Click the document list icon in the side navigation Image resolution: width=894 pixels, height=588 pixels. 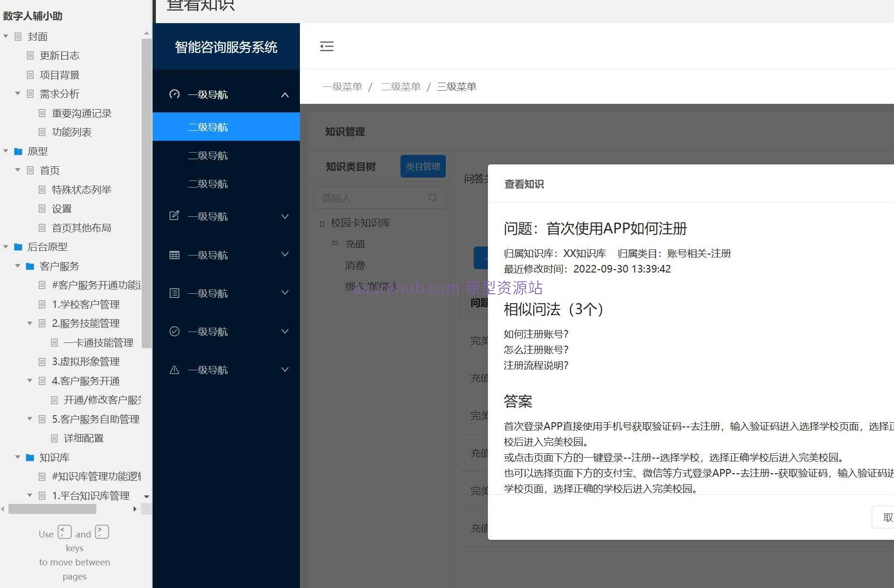point(174,293)
